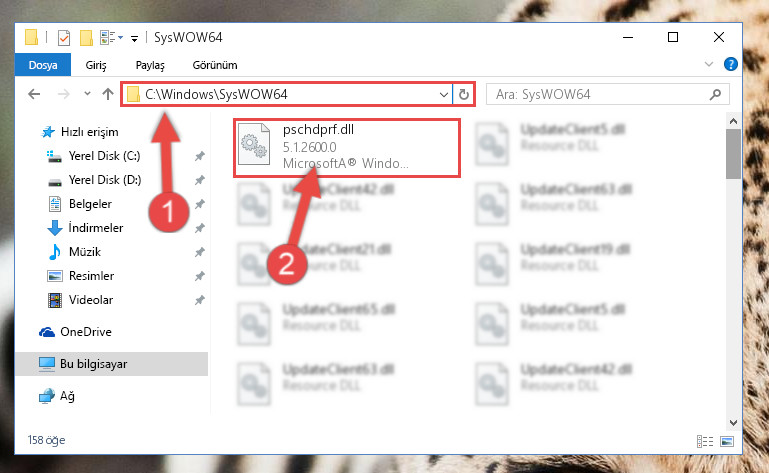Click the search magnifier icon
The height and width of the screenshot is (473, 769).
coord(716,94)
